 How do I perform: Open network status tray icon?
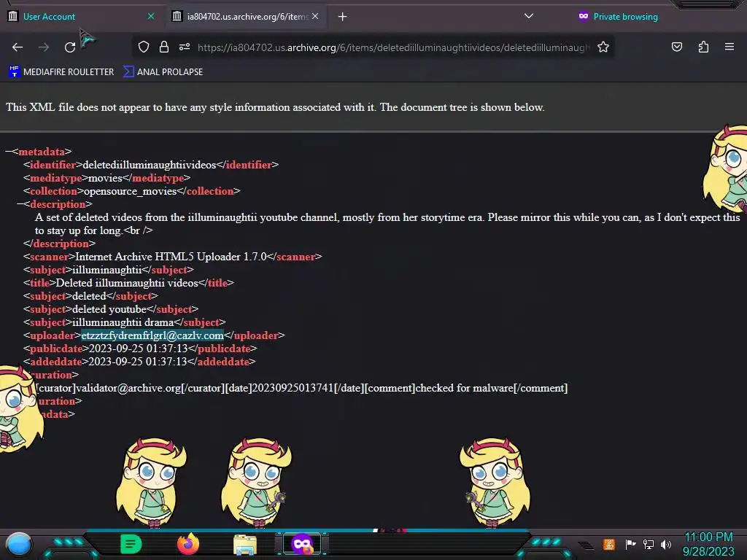(649, 544)
